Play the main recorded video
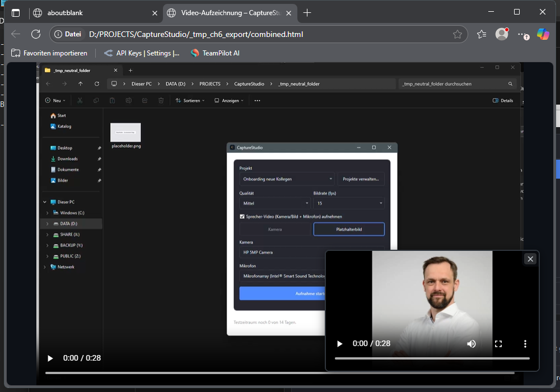 point(50,358)
